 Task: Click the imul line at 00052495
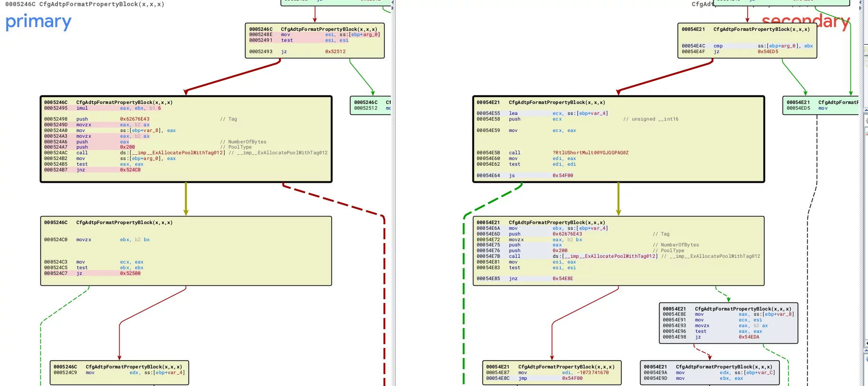(x=103, y=108)
